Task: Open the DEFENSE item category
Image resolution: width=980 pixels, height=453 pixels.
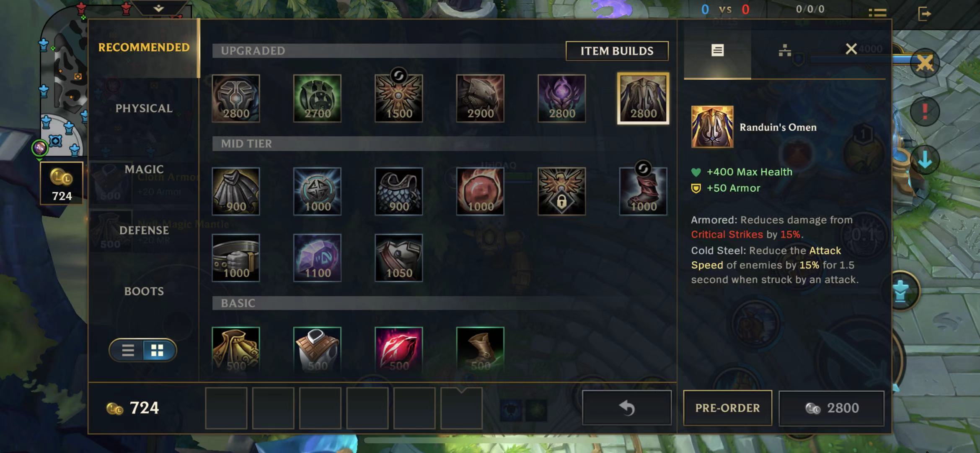Action: coord(144,230)
